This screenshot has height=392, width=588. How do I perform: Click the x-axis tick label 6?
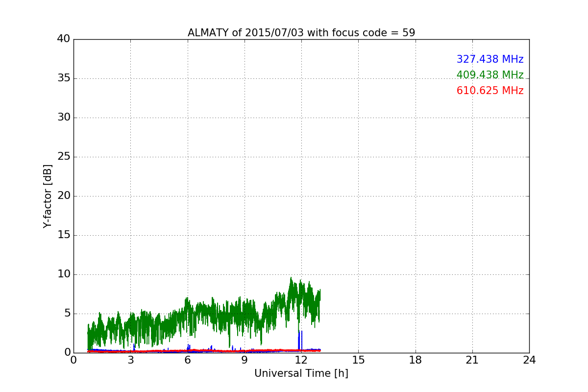coord(188,360)
